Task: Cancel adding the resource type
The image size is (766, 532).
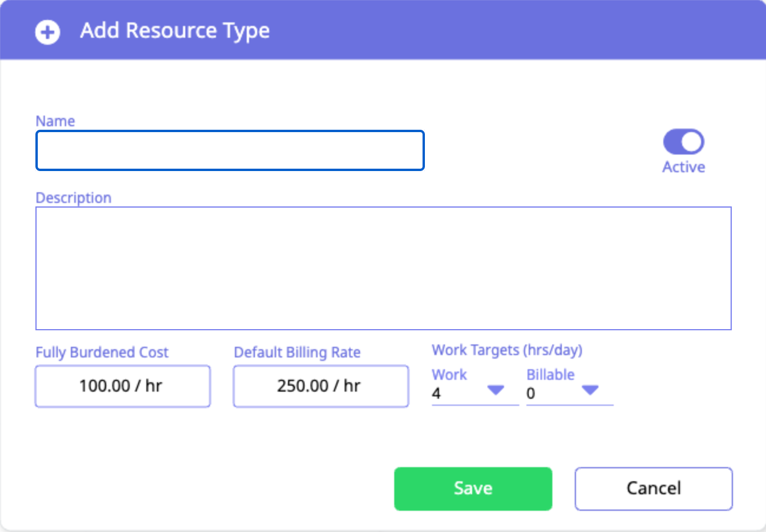Action: click(x=653, y=488)
